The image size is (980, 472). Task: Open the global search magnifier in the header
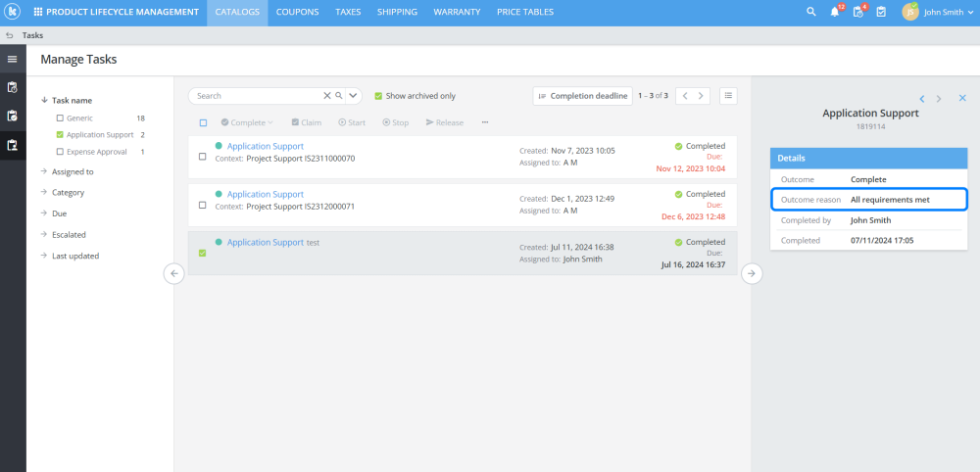point(811,12)
